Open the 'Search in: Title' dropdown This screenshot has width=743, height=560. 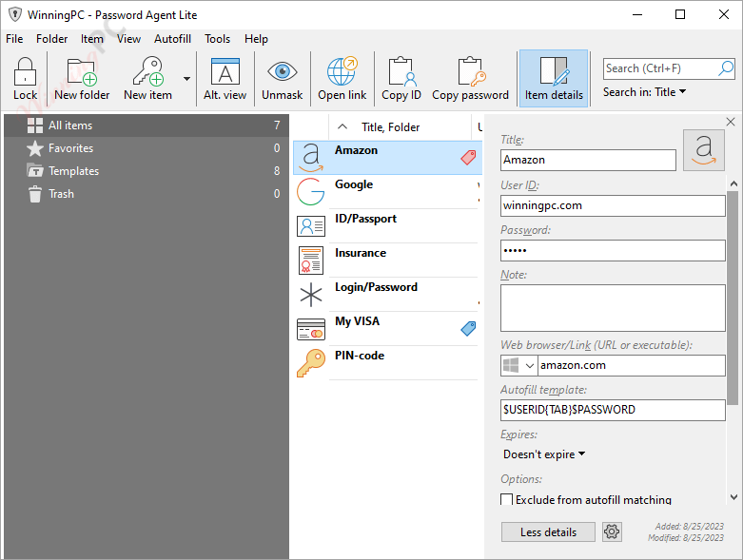point(644,92)
